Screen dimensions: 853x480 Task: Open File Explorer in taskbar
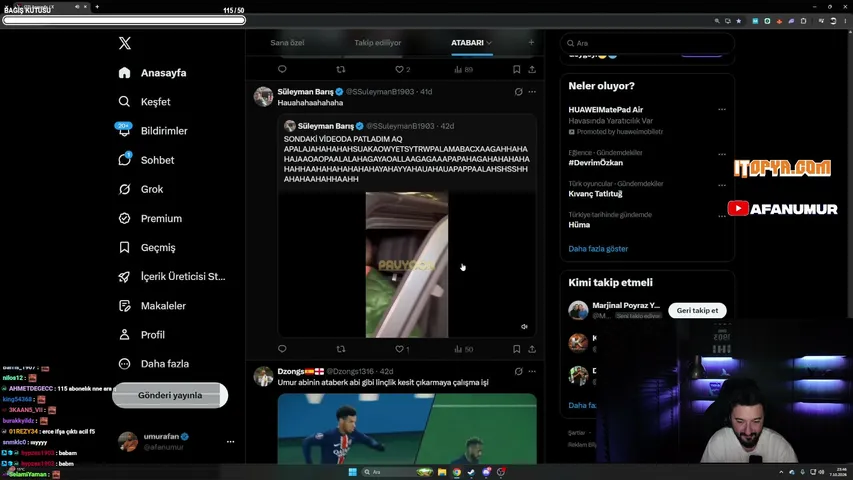click(442, 472)
